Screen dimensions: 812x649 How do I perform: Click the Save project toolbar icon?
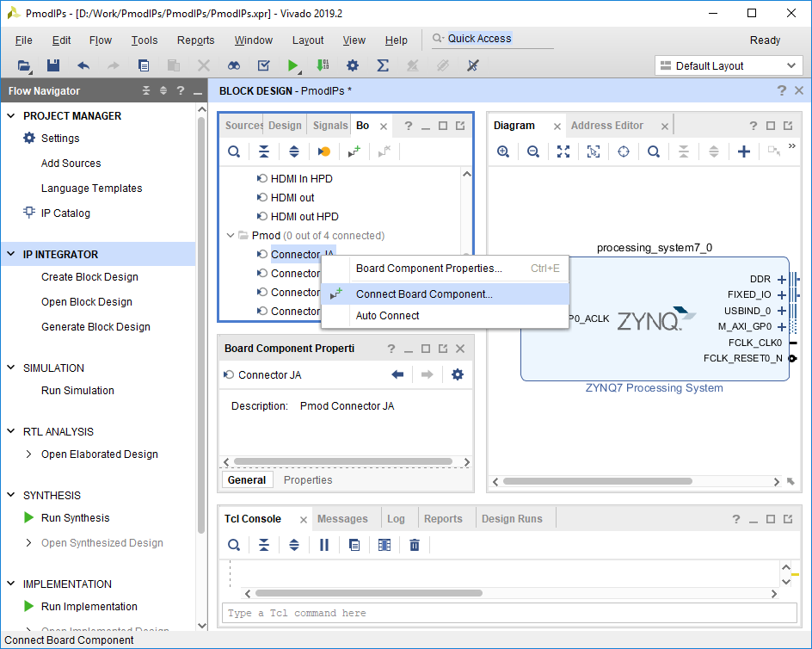tap(52, 65)
